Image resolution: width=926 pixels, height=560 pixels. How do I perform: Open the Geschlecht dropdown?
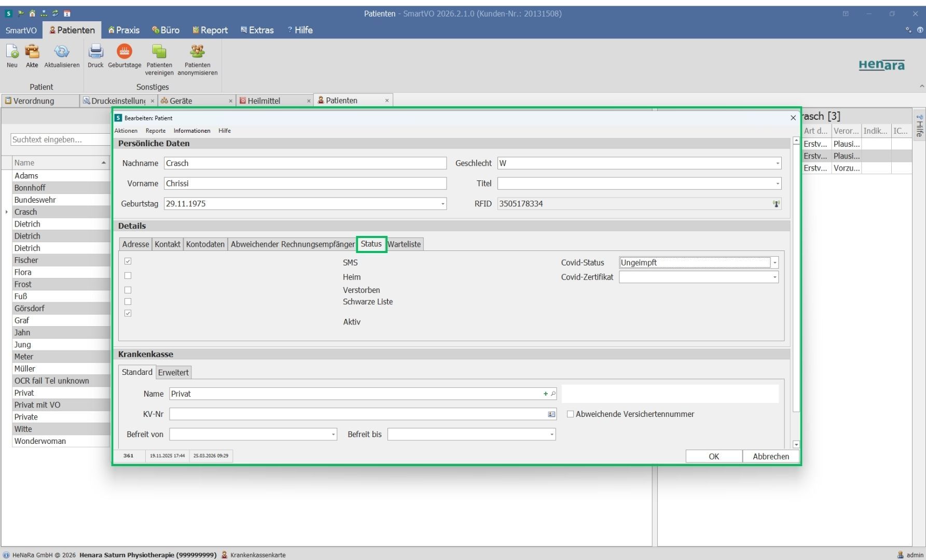tap(777, 163)
